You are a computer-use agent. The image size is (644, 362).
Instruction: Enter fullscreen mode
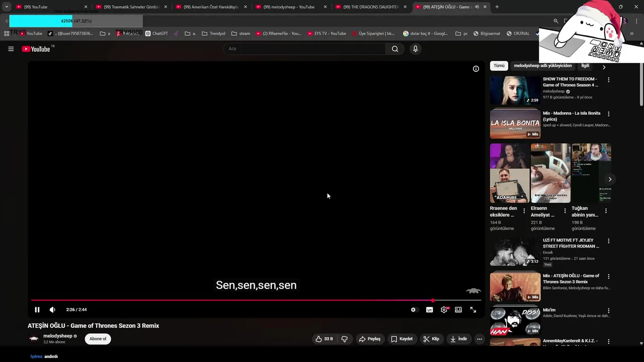473,310
